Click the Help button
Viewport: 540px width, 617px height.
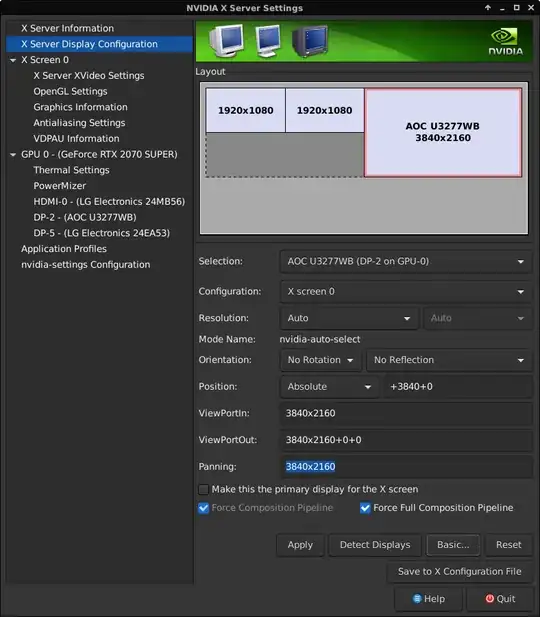tap(429, 599)
